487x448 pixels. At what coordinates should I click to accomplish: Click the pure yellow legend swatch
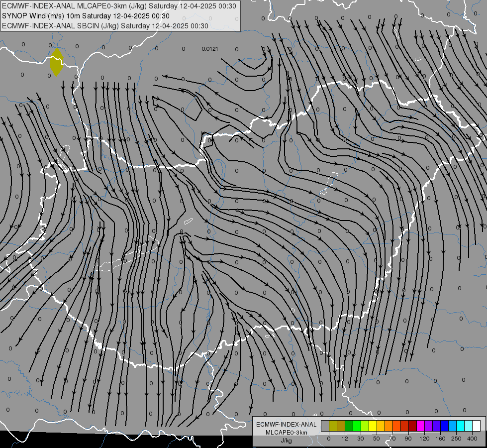click(373, 426)
